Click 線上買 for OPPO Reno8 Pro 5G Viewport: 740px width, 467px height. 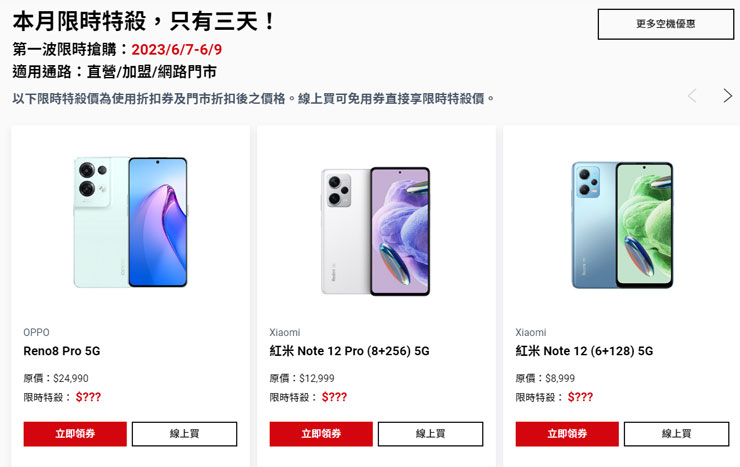[x=185, y=434]
